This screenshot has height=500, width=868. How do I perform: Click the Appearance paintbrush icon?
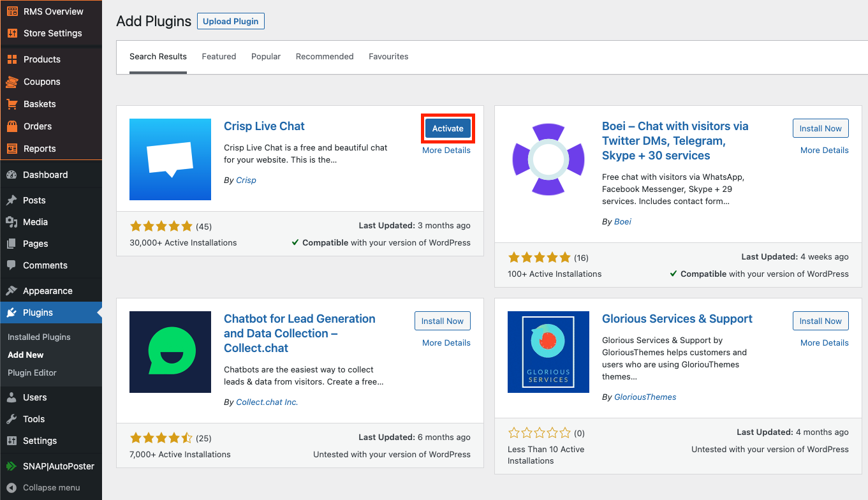point(11,291)
